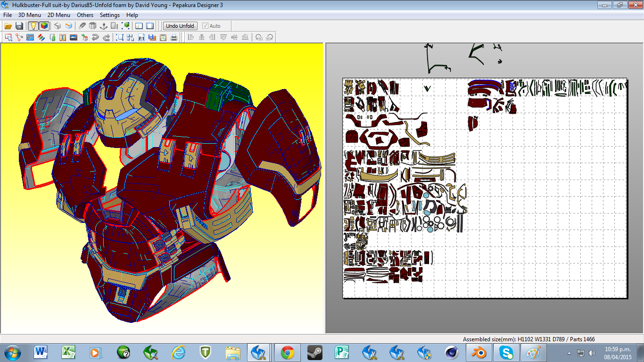Select the orange T text input tool

click(63, 37)
